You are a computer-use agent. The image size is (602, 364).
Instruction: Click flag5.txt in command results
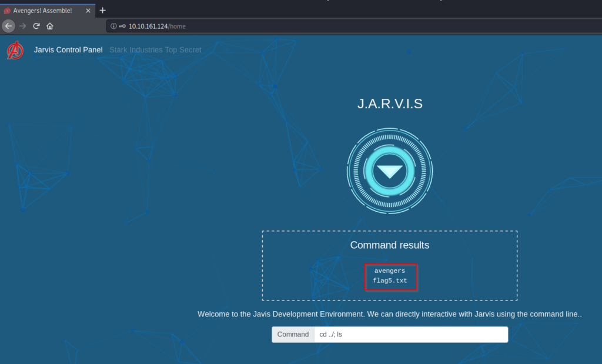tap(390, 281)
